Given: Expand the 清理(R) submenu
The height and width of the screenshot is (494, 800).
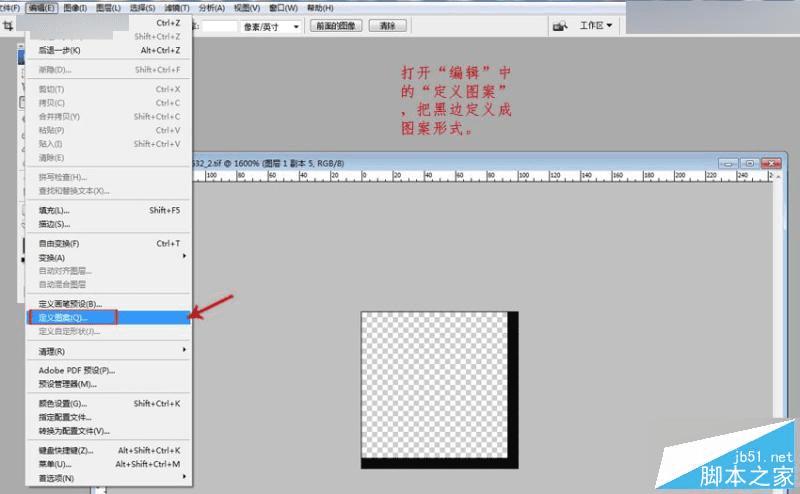Looking at the screenshot, I should tap(109, 351).
